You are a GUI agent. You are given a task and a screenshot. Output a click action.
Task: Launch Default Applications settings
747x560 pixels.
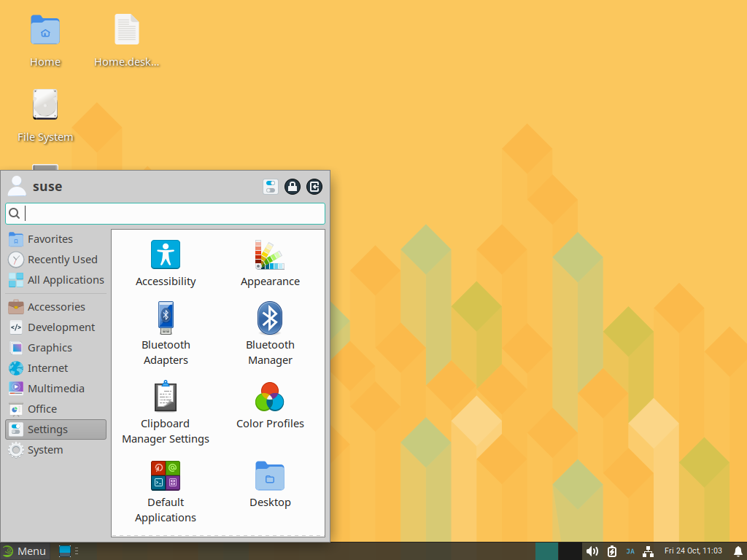166,475
